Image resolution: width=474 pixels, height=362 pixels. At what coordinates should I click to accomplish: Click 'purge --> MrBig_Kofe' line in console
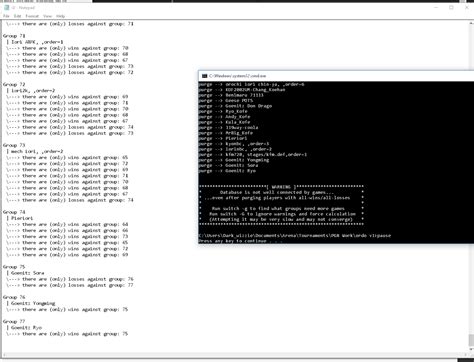tap(226, 133)
